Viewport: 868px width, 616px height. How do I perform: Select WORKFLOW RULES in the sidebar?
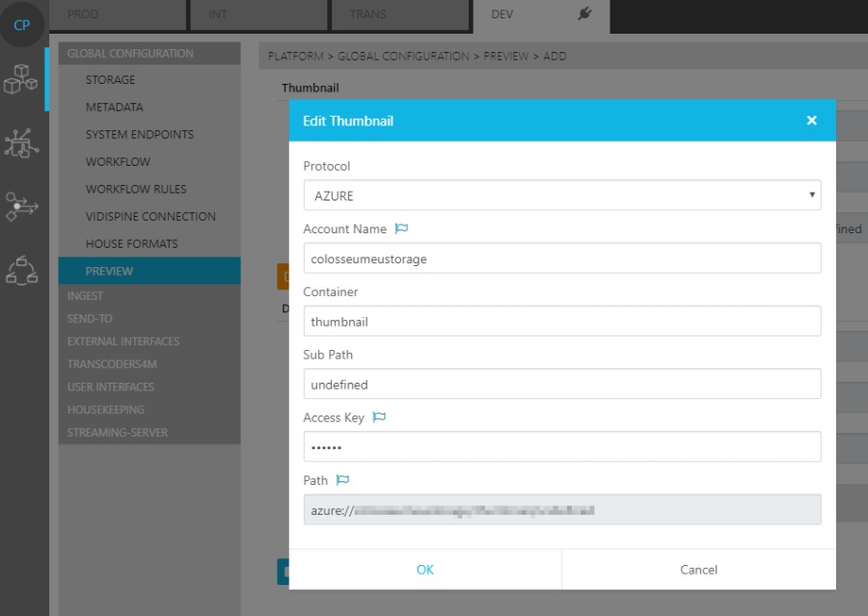pos(136,189)
